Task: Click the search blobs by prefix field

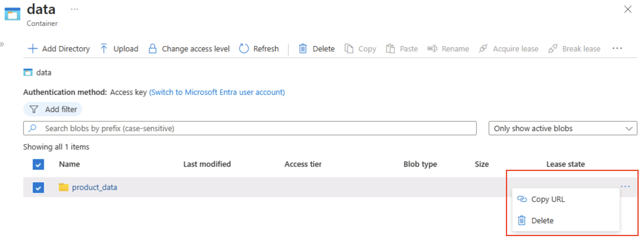Action: tap(250, 128)
